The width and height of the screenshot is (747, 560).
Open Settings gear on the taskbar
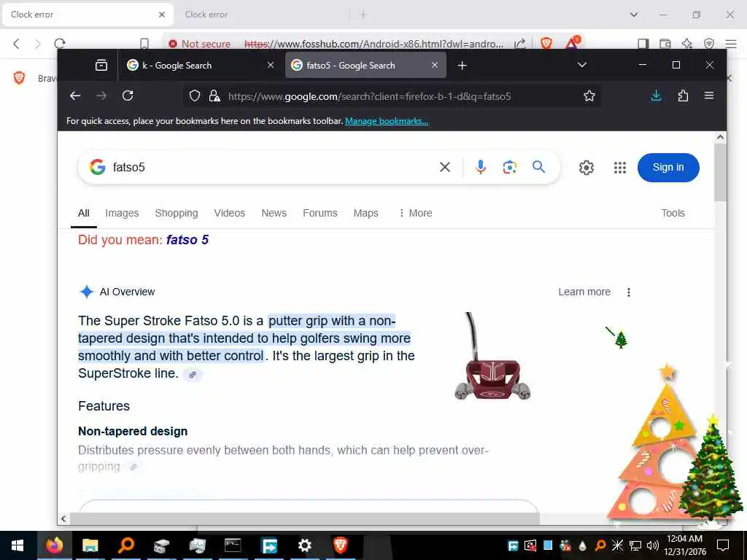pos(304,545)
